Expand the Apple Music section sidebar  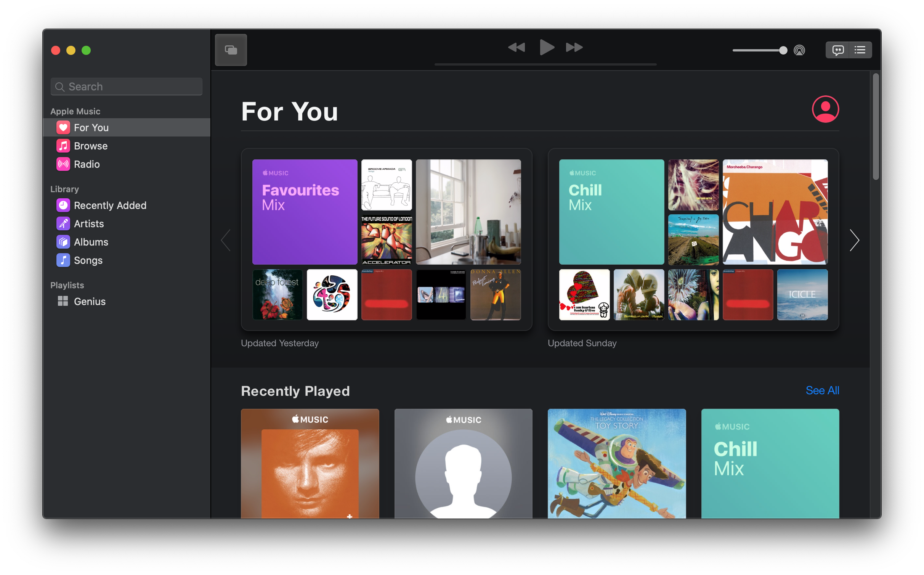pyautogui.click(x=75, y=111)
